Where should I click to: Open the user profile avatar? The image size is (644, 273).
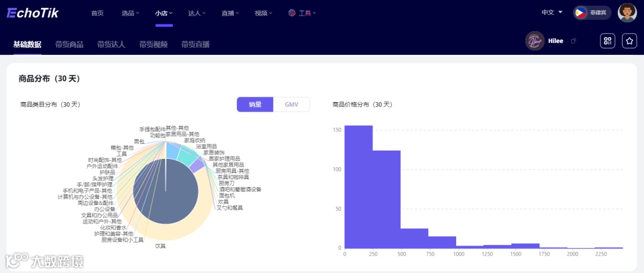627,13
